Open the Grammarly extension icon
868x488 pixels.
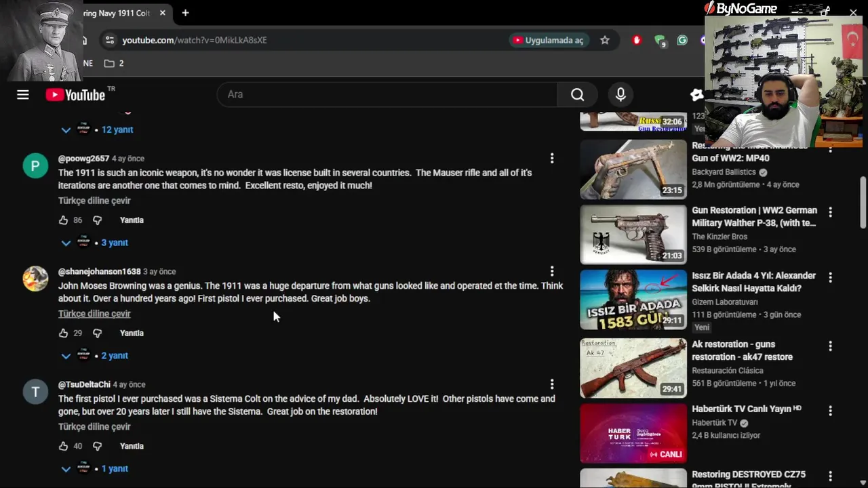[682, 40]
